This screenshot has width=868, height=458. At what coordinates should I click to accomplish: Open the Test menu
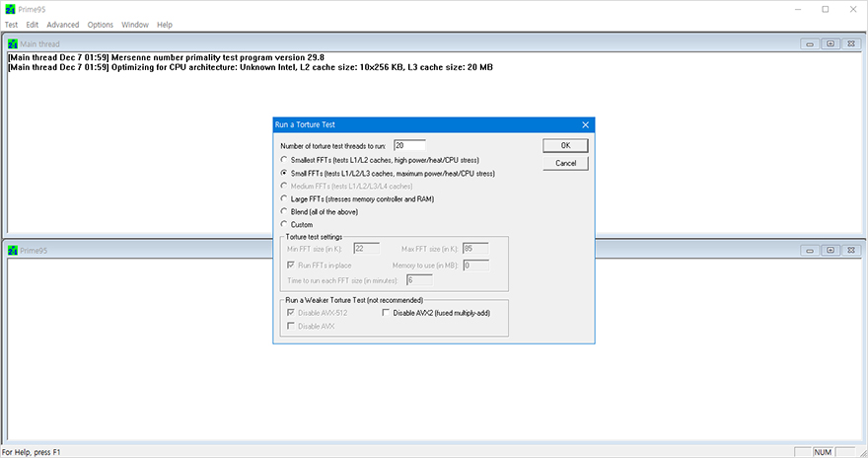[11, 25]
